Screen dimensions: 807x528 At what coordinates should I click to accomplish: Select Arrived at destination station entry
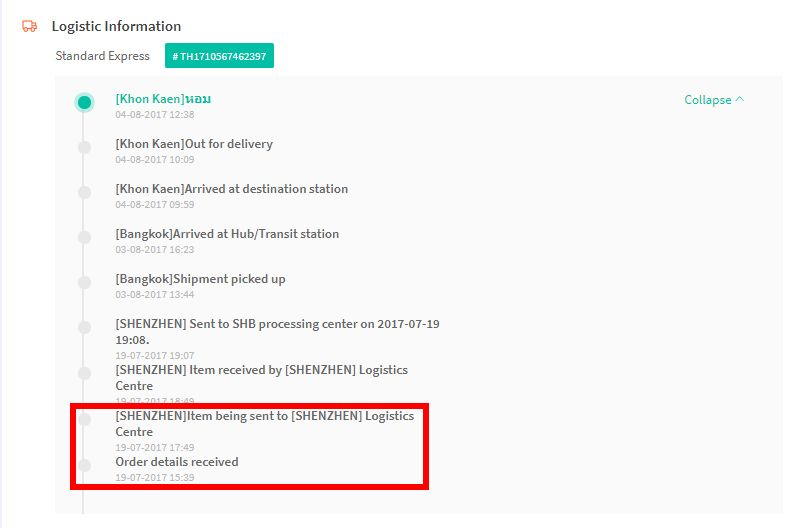coord(232,189)
